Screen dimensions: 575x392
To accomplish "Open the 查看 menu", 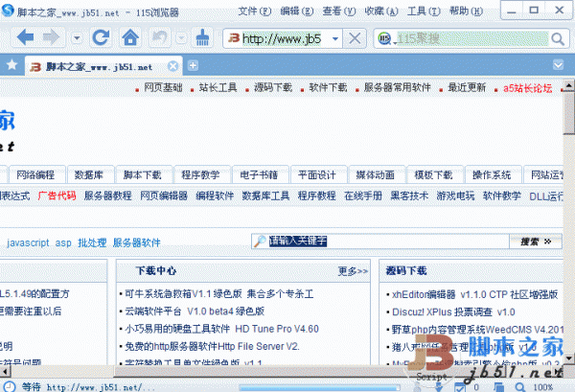I will [339, 11].
